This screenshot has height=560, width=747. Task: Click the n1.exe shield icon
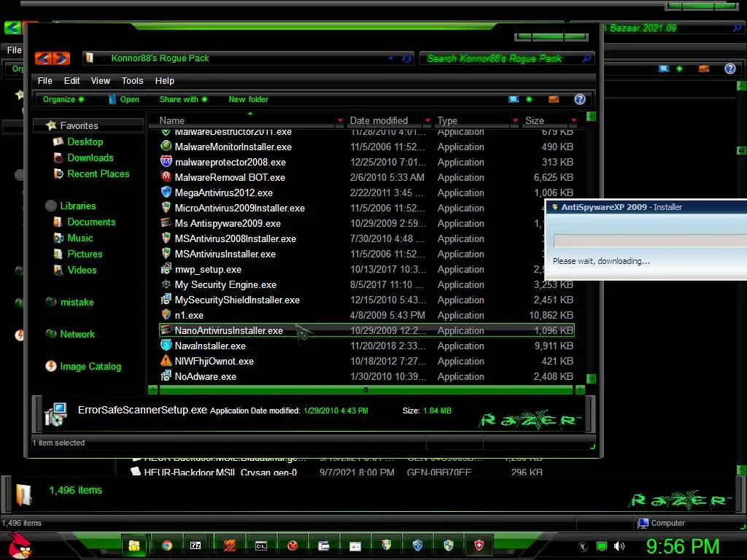166,315
